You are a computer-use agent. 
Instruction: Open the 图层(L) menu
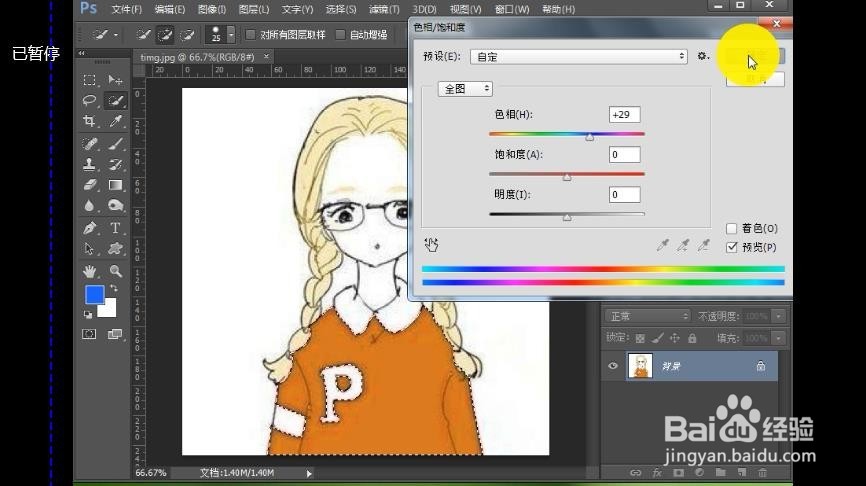[254, 9]
